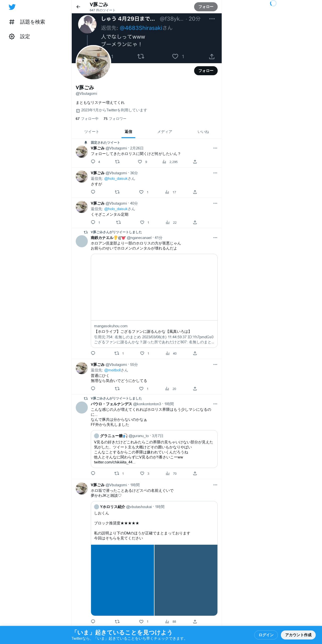Click the アカウント作成 button
This screenshot has width=322, height=644.
(298, 635)
